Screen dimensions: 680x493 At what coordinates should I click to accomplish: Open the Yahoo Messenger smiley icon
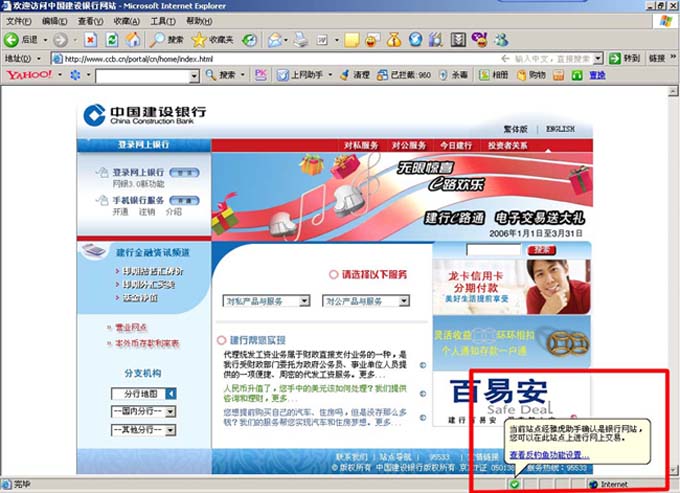coord(479,40)
